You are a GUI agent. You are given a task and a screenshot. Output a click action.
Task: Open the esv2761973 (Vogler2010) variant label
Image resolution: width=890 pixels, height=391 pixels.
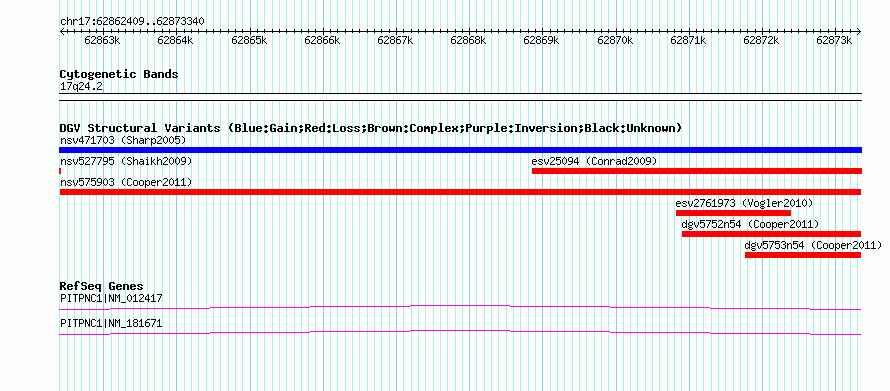coord(744,203)
